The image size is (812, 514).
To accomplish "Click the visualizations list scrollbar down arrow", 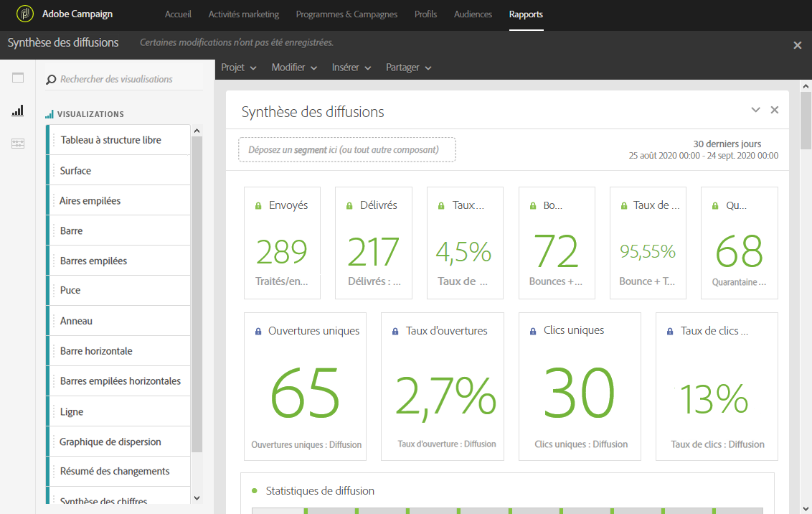I will tap(197, 497).
